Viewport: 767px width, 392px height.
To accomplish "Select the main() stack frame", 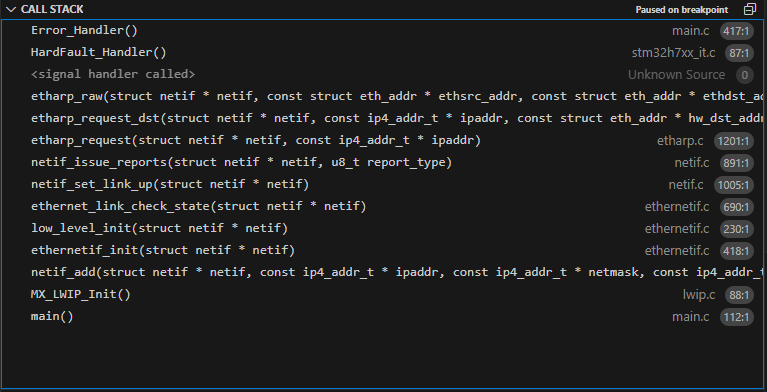I will (x=384, y=317).
